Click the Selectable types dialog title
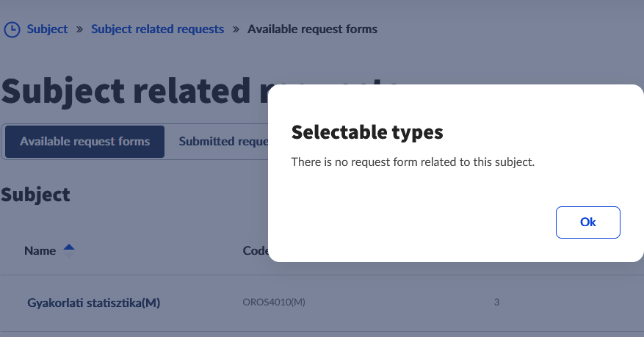 click(367, 132)
